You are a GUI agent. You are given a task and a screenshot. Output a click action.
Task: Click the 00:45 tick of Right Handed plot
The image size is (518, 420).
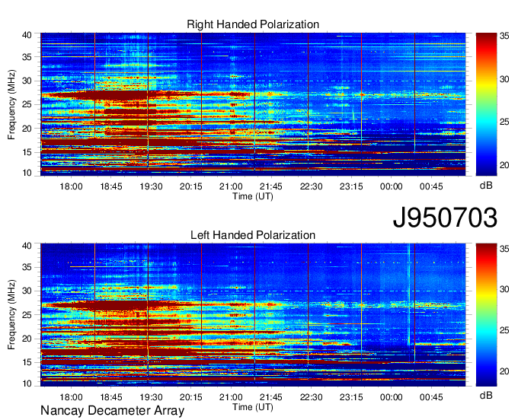[x=431, y=186]
